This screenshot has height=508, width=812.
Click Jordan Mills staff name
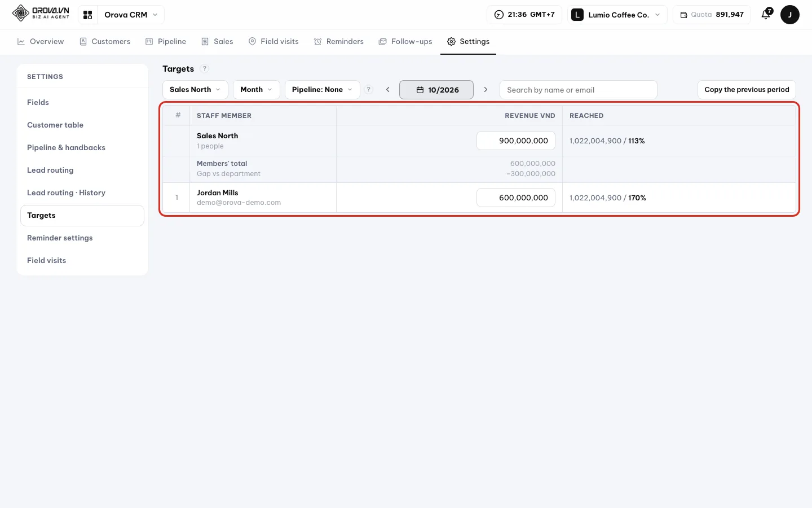point(218,193)
